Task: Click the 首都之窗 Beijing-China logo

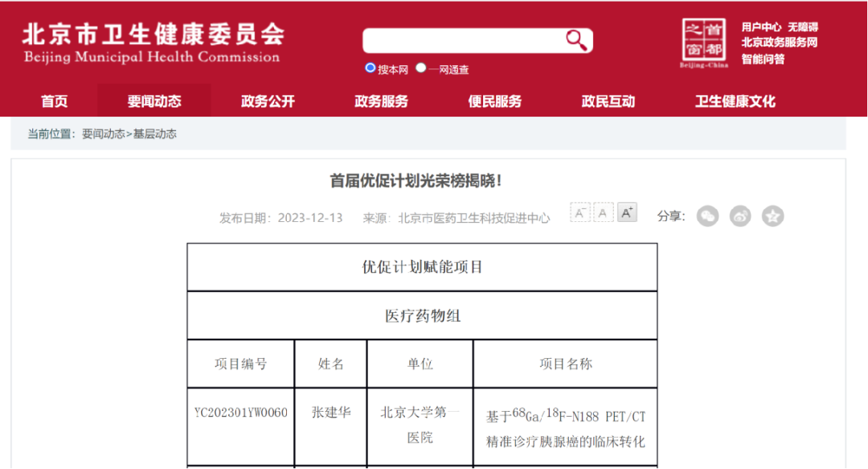Action: [704, 43]
